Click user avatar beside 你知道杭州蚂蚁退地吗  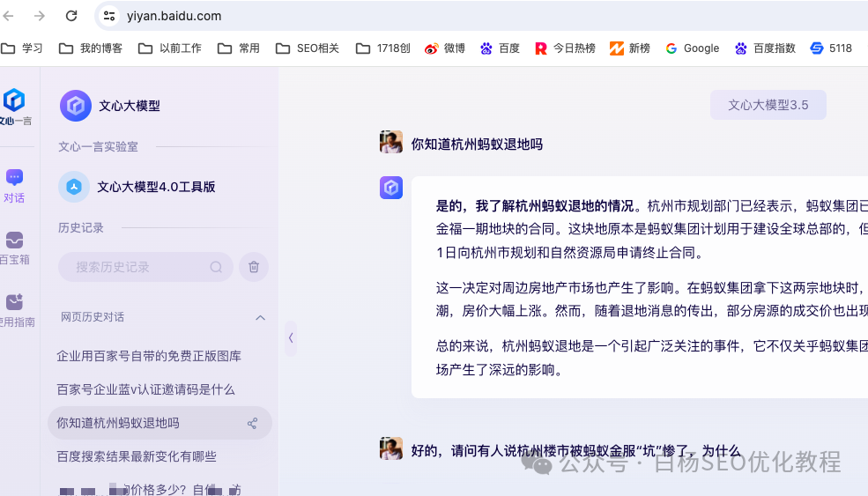(391, 142)
